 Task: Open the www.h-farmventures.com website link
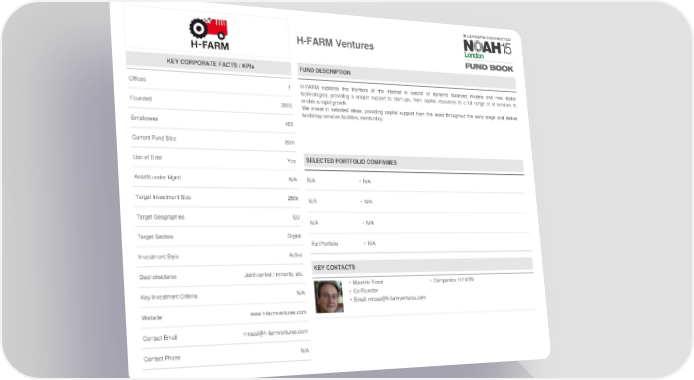pyautogui.click(x=278, y=313)
